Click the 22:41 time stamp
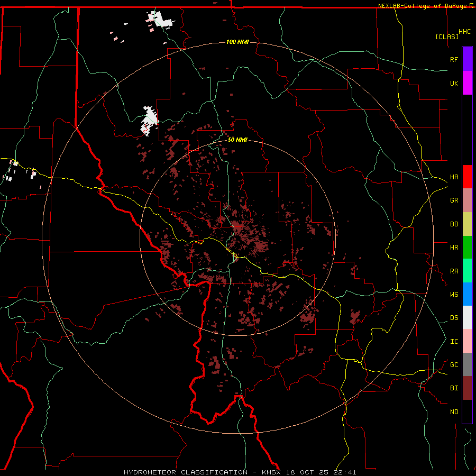 click(x=346, y=472)
